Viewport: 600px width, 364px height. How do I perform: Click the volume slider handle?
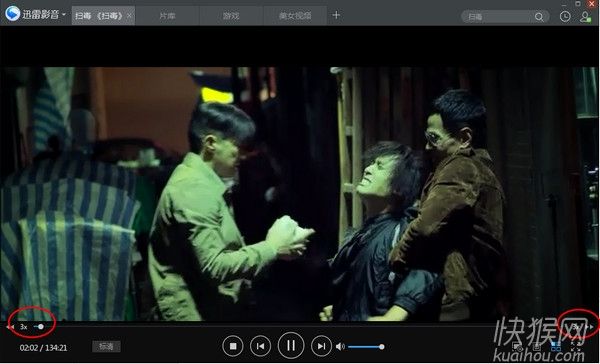tap(382, 347)
